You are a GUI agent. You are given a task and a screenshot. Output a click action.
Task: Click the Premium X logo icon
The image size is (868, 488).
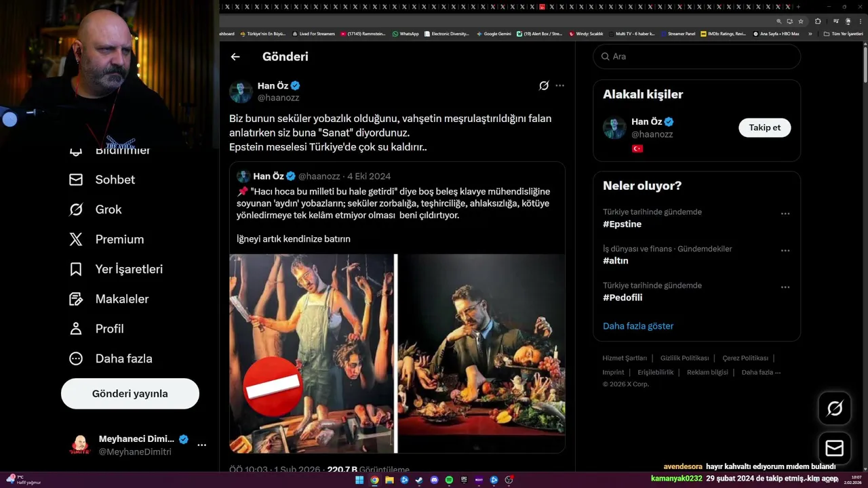click(76, 239)
